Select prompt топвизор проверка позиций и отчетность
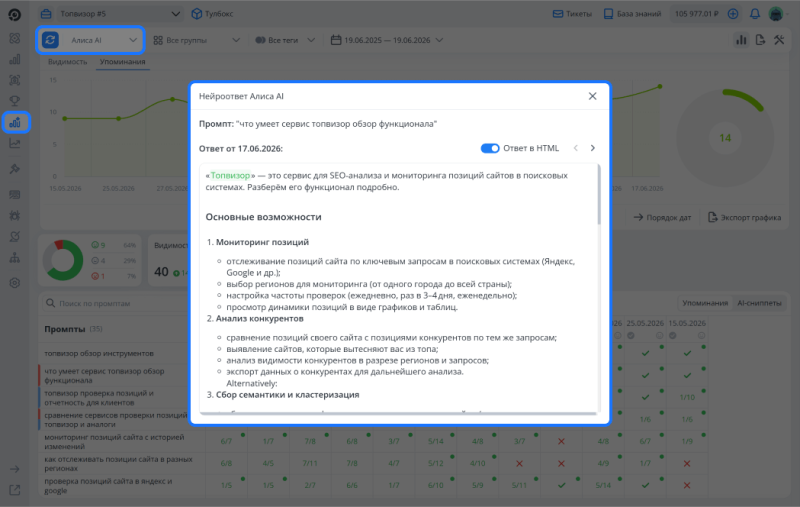 point(99,398)
